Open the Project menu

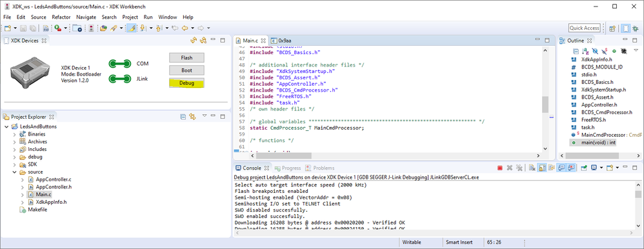pyautogui.click(x=130, y=17)
